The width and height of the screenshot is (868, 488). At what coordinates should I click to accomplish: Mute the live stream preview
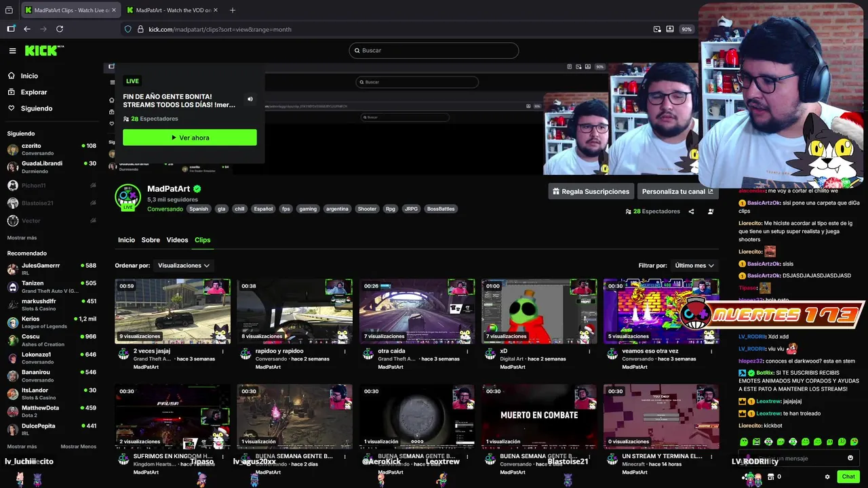250,99
